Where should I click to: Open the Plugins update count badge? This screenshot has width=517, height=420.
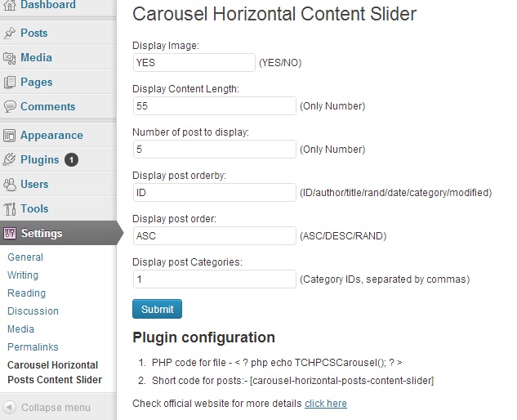click(x=71, y=159)
